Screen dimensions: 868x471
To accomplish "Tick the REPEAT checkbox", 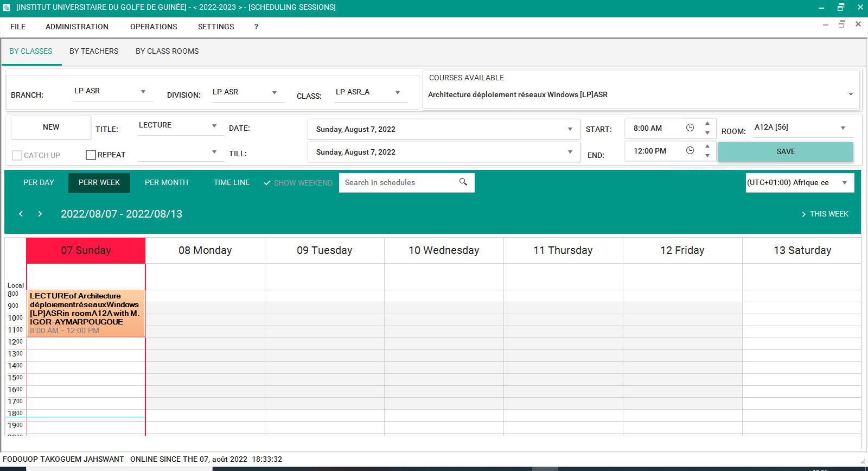I will point(91,155).
